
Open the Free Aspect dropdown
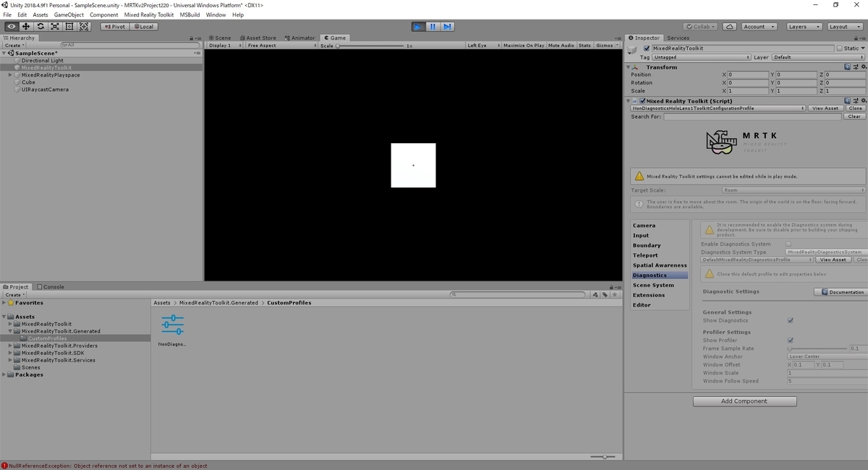click(x=281, y=46)
